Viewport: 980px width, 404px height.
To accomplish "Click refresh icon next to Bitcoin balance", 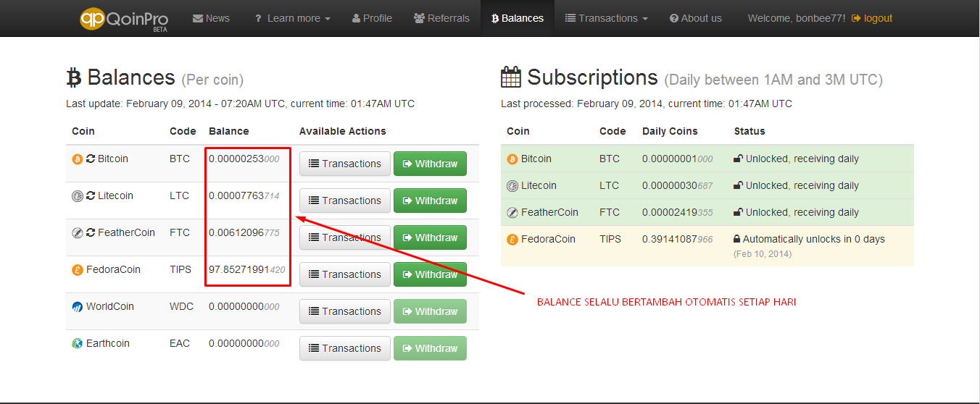I will (x=91, y=159).
